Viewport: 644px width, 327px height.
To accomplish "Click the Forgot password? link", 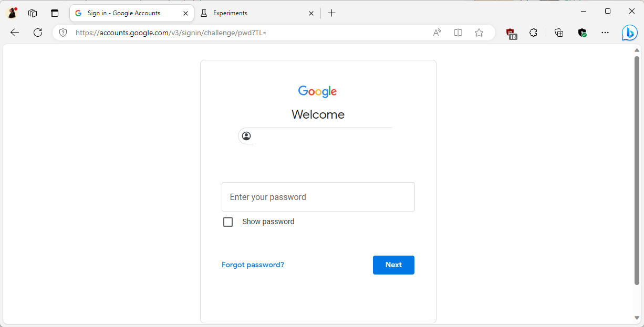I will 253,265.
